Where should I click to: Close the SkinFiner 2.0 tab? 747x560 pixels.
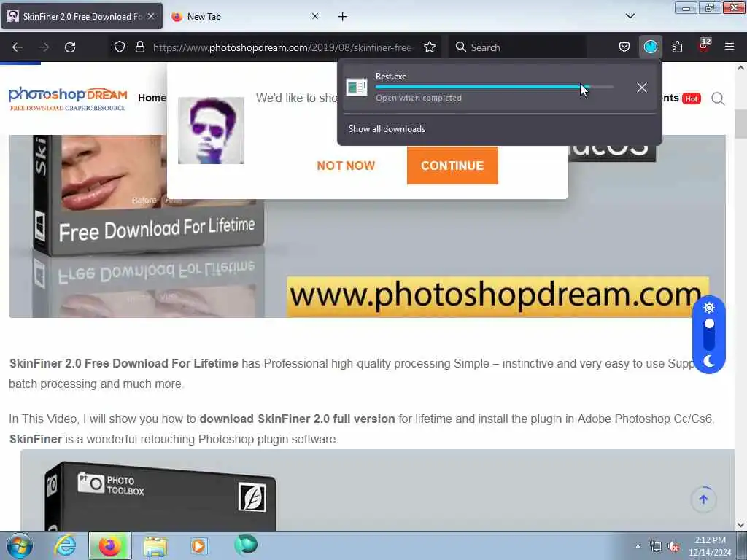(151, 16)
